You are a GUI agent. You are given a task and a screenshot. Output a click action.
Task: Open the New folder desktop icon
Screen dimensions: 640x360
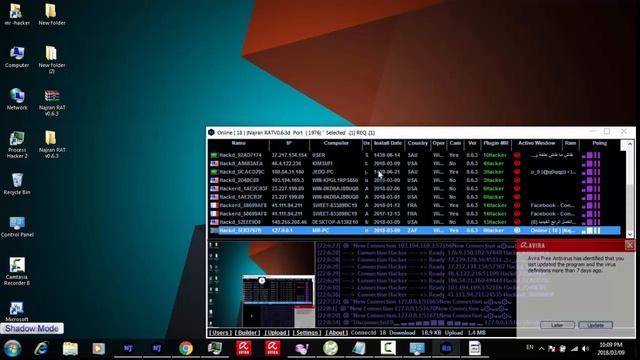pyautogui.click(x=51, y=15)
